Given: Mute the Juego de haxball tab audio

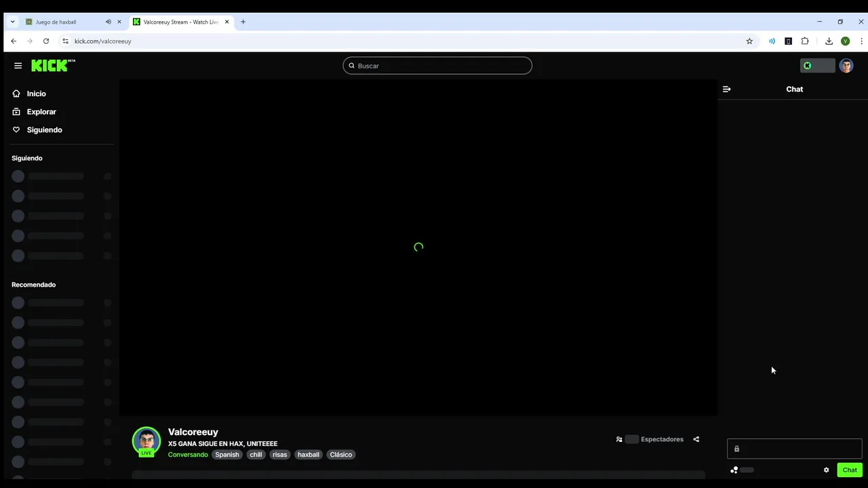Looking at the screenshot, I should [108, 22].
